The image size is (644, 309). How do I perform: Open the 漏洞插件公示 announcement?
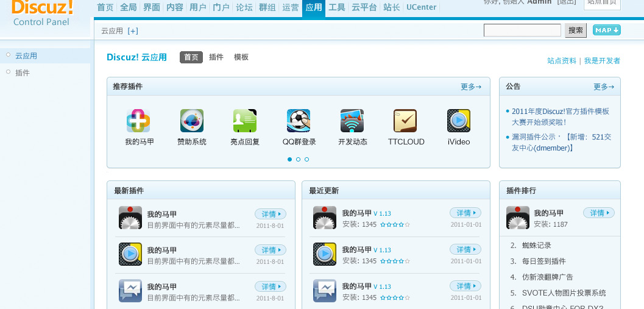pos(562,143)
